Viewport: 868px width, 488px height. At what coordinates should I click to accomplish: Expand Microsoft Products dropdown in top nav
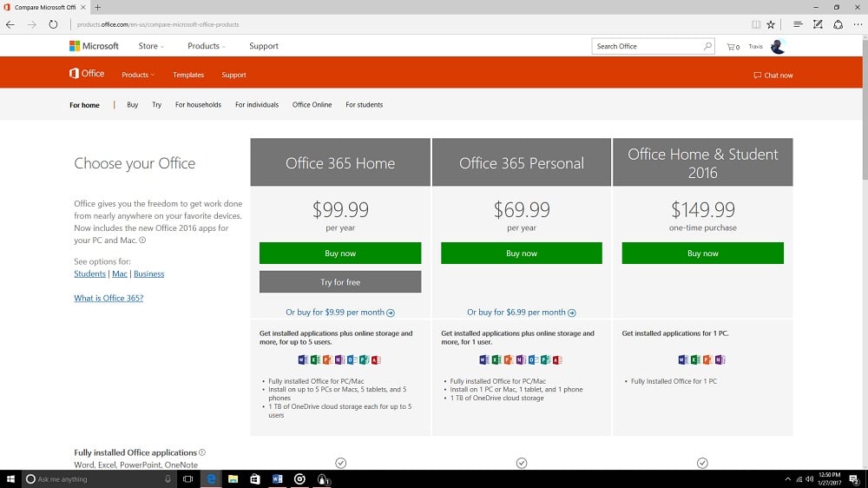[x=207, y=46]
